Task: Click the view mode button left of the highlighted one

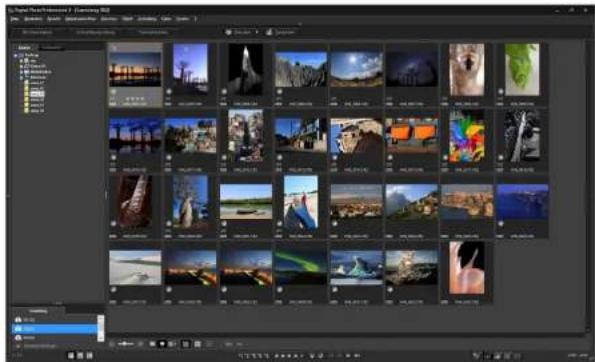Action: [152, 344]
